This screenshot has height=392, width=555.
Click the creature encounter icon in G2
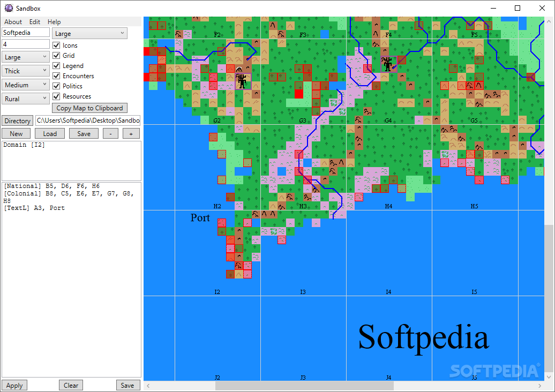pos(242,81)
